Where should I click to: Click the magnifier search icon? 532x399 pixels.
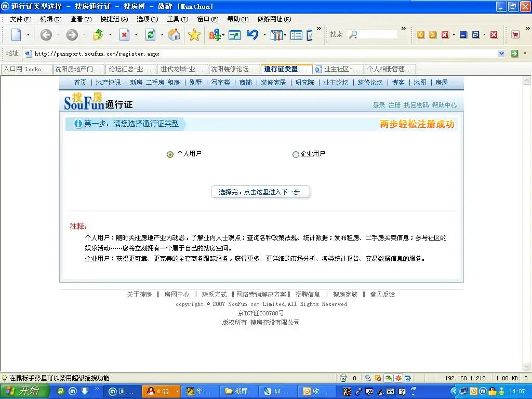[x=353, y=34]
